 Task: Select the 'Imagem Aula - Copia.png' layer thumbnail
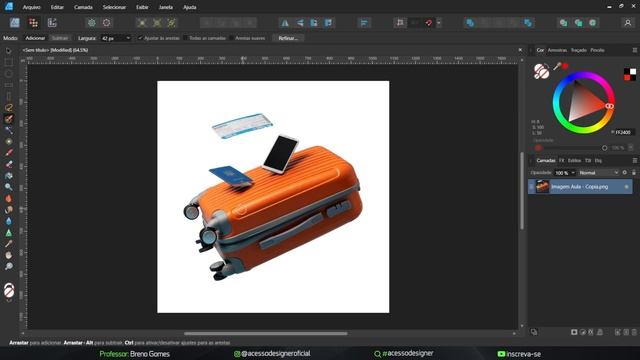(x=542, y=187)
